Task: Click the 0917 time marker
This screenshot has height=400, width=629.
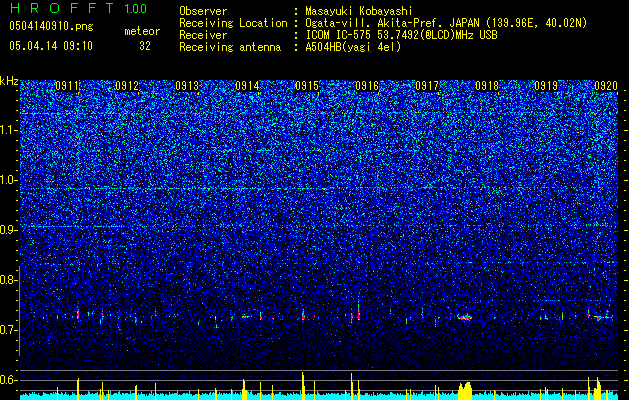Action: pyautogui.click(x=427, y=86)
